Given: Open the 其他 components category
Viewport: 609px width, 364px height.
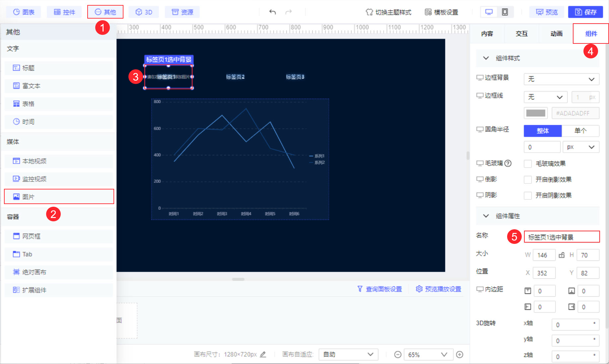Looking at the screenshot, I should (x=105, y=12).
